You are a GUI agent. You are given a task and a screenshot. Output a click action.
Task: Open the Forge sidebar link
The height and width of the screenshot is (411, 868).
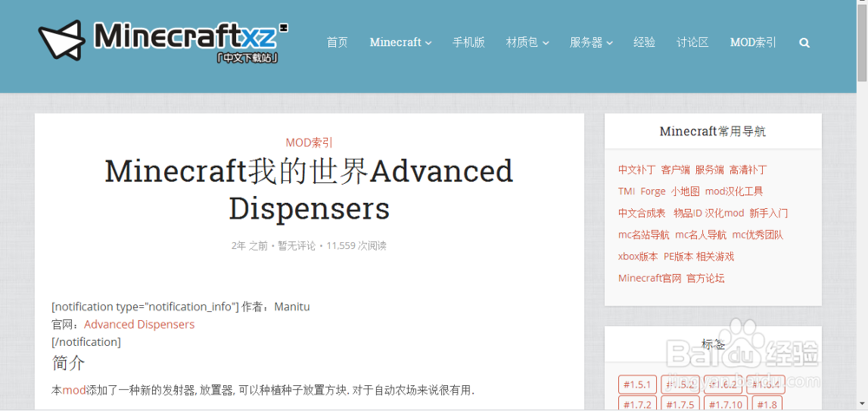point(653,192)
